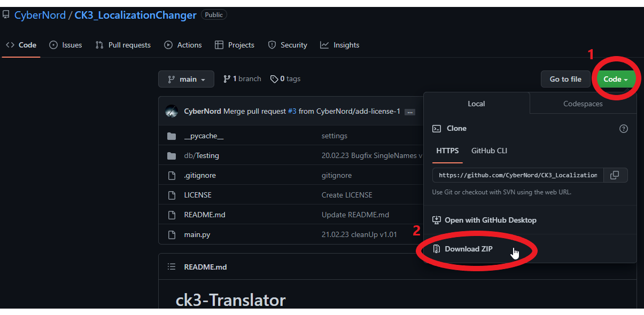Open the Pull requests tab
Viewport: 644px width, 315px height.
pyautogui.click(x=123, y=45)
